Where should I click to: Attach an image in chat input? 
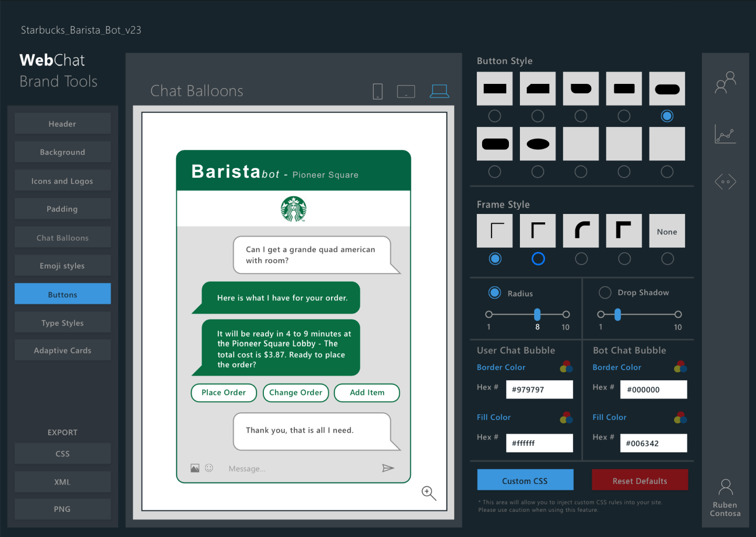pos(195,468)
